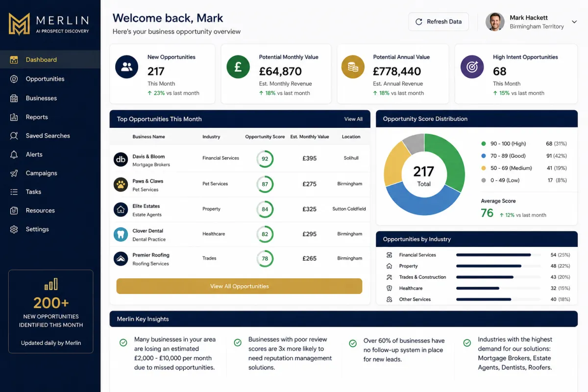
Task: Click the Property industry house icon
Action: (390, 266)
